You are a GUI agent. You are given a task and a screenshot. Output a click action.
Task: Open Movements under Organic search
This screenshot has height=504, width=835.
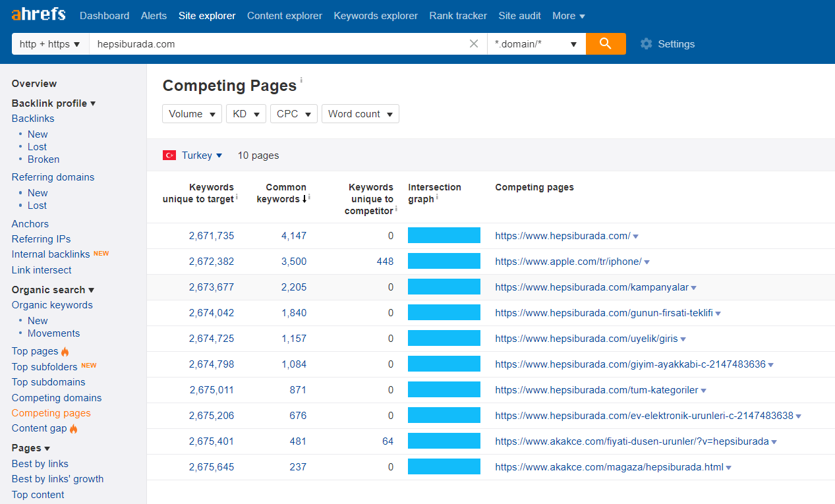pos(53,333)
